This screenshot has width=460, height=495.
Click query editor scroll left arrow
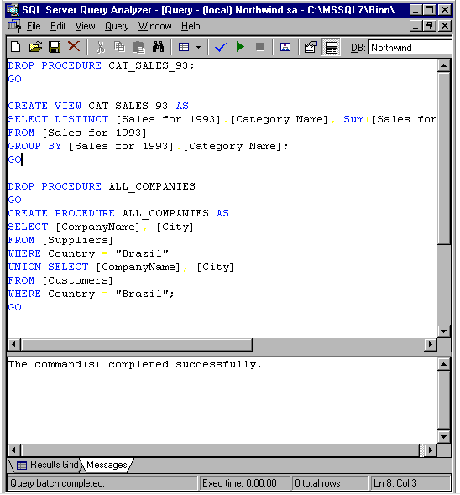(x=14, y=344)
